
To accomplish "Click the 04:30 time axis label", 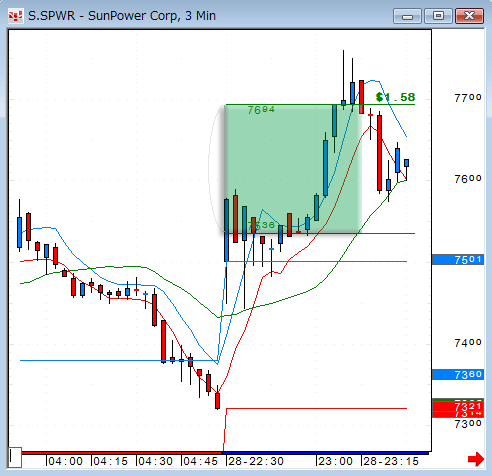I will click(x=155, y=461).
